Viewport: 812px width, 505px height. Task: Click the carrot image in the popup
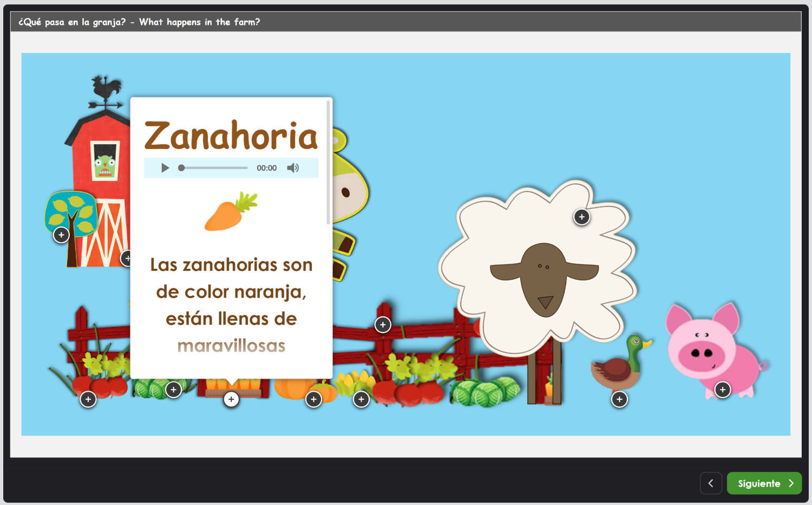pos(231,211)
